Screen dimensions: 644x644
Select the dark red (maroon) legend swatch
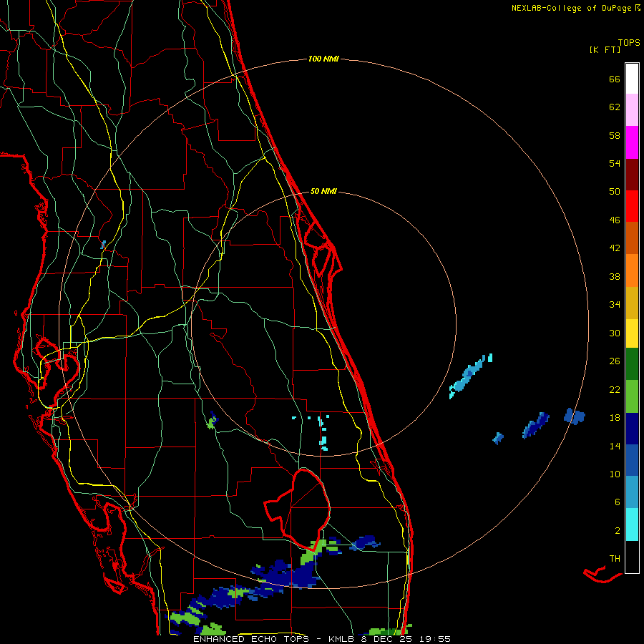point(632,175)
